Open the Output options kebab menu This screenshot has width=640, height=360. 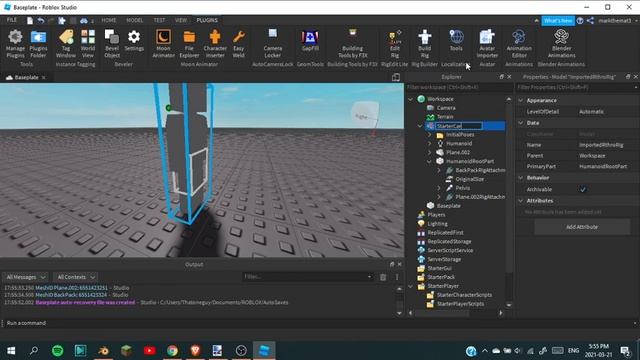pos(397,277)
